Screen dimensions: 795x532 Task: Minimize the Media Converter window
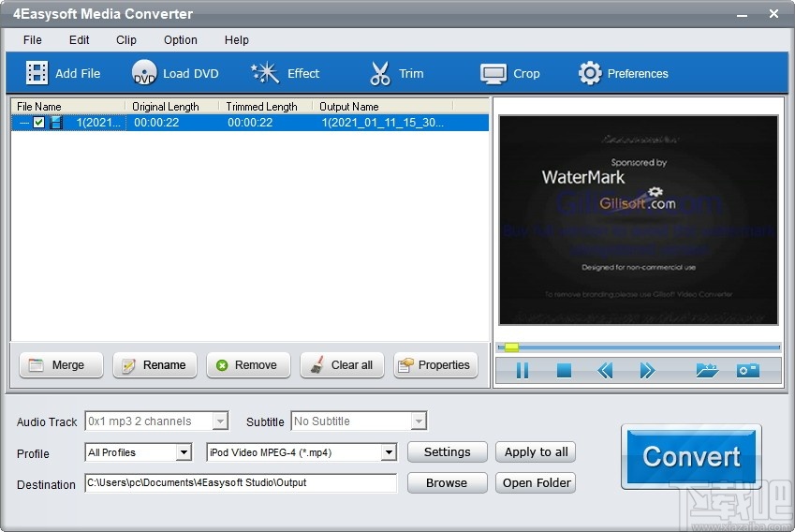pos(743,14)
